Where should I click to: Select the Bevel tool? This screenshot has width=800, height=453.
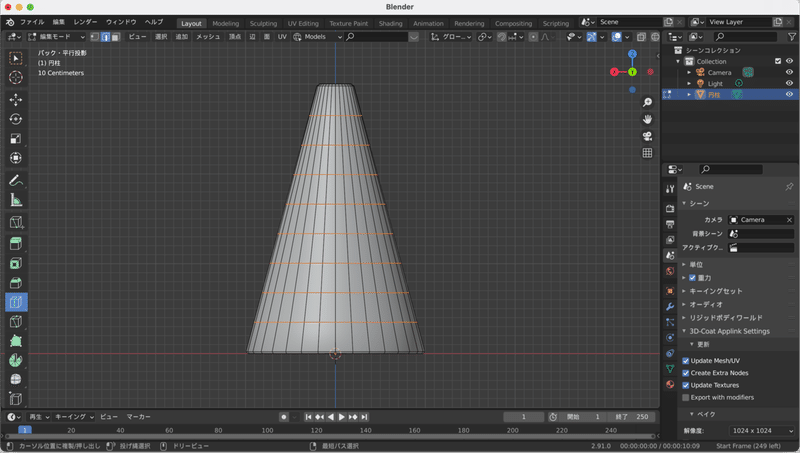coord(16,283)
